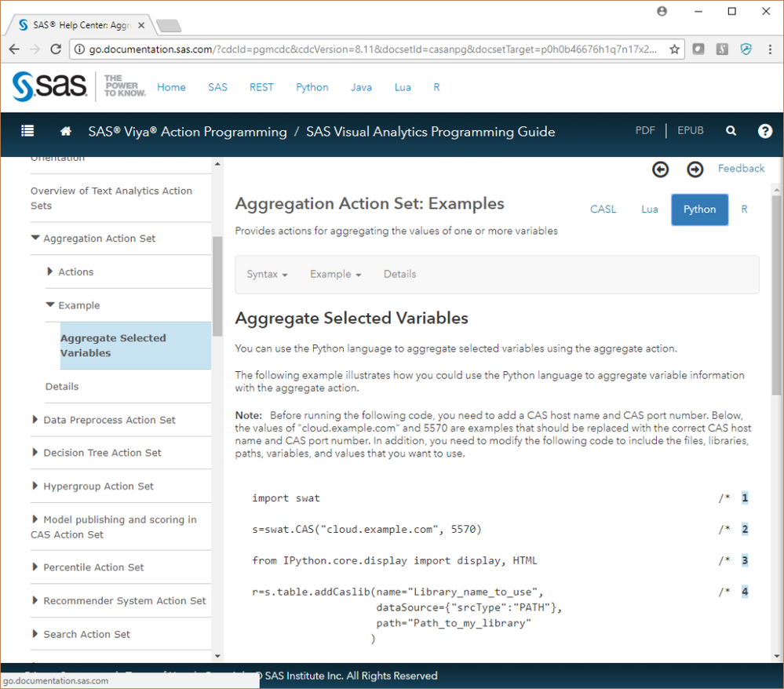The image size is (784, 689).
Task: Click code annotation number 3
Action: pyautogui.click(x=745, y=560)
